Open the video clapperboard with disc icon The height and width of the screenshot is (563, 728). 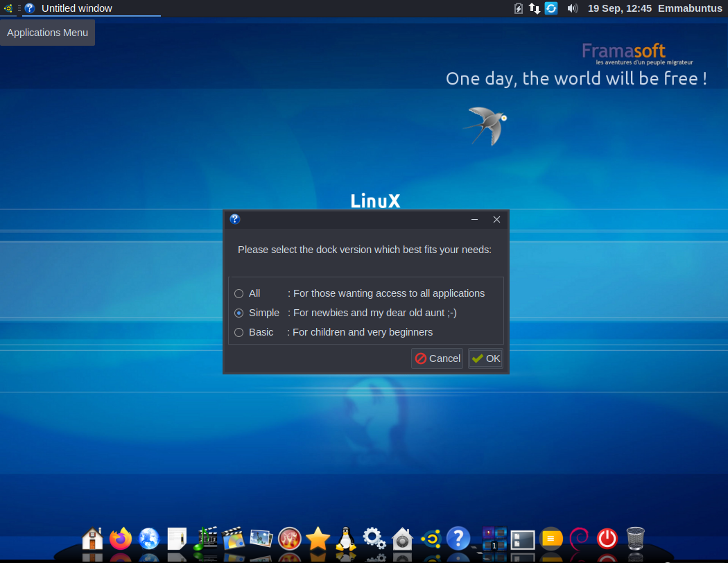tap(234, 539)
